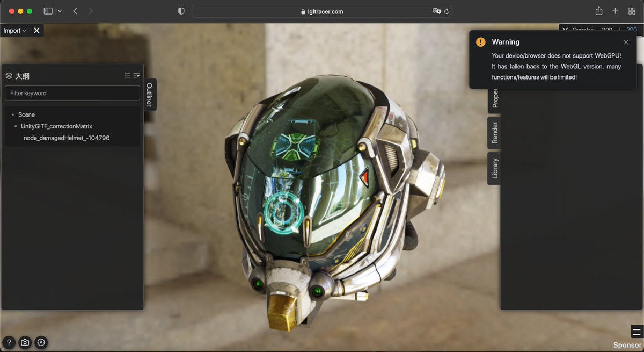Open the Import dropdown menu

click(15, 31)
